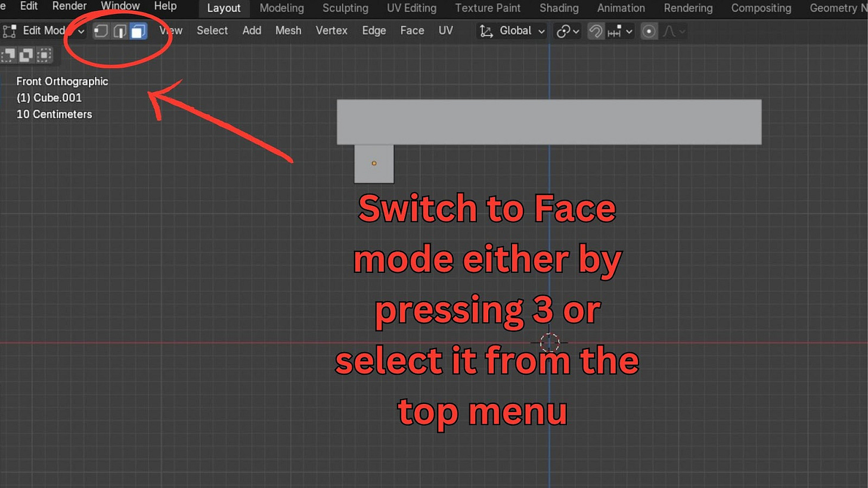
Task: Open Global transform orientation dropdown
Action: 512,30
